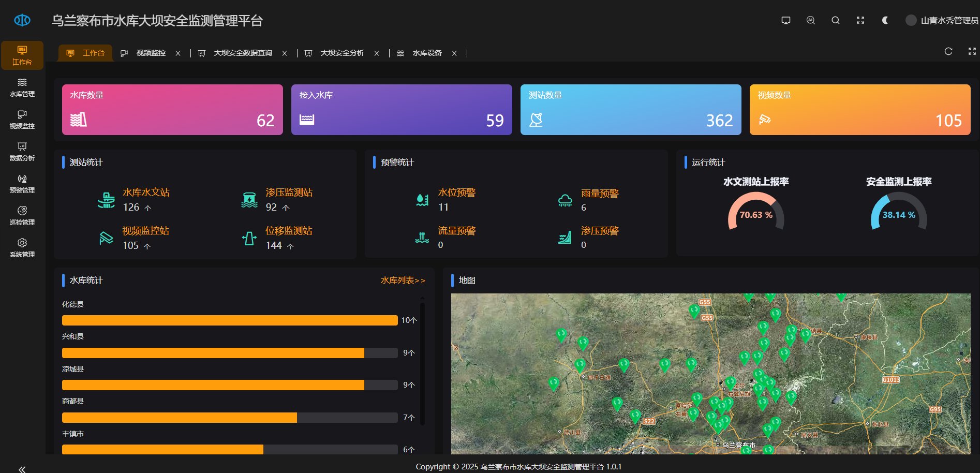Toggle dark mode with the moon icon
This screenshot has width=980, height=473.
(884, 20)
